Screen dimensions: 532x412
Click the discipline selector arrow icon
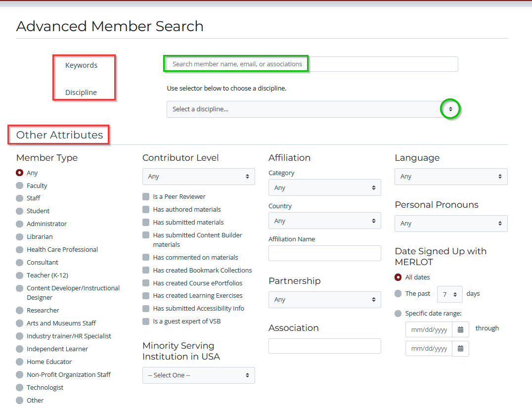point(450,109)
